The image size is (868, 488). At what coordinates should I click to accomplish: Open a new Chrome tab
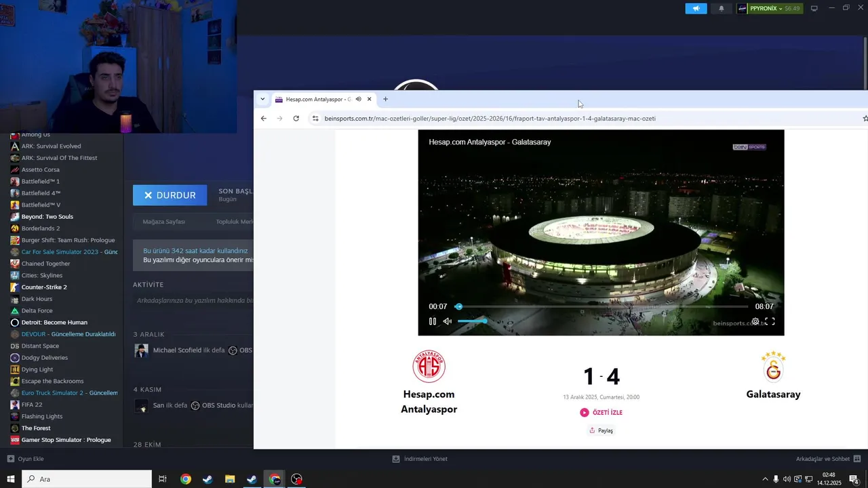pyautogui.click(x=385, y=99)
